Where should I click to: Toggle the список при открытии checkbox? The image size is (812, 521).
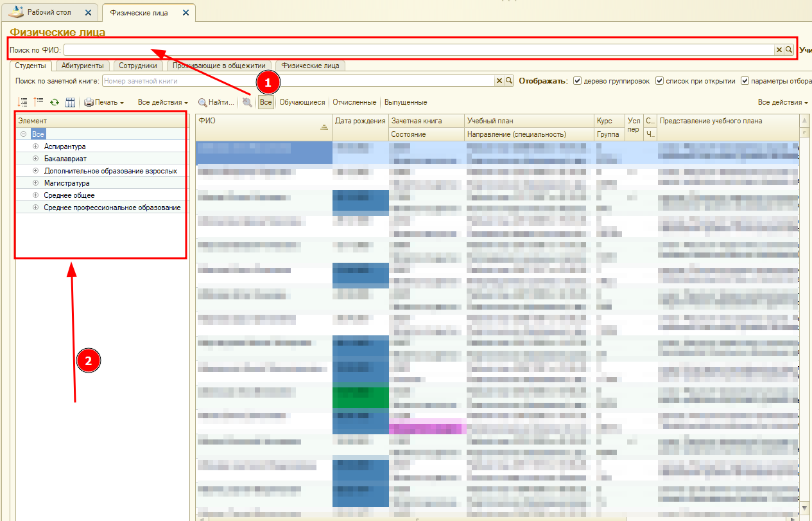(660, 81)
